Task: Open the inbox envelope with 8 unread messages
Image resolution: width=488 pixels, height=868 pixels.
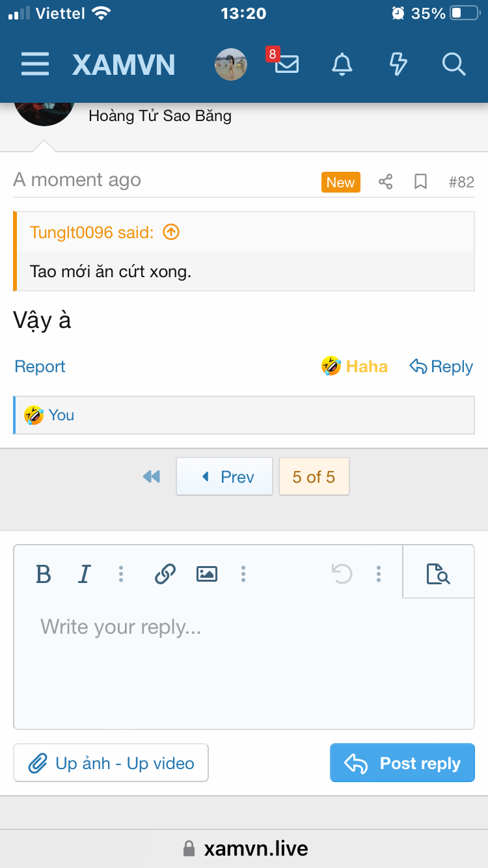Action: [x=285, y=65]
